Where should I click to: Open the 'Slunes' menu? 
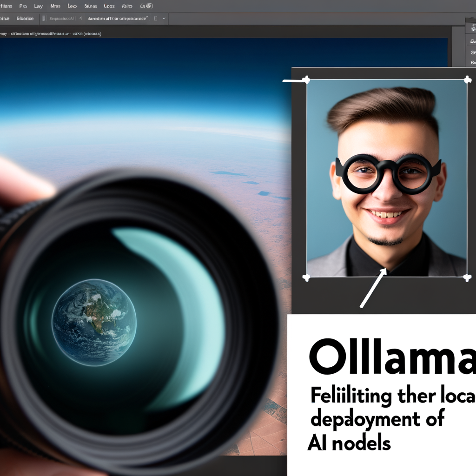click(x=91, y=6)
